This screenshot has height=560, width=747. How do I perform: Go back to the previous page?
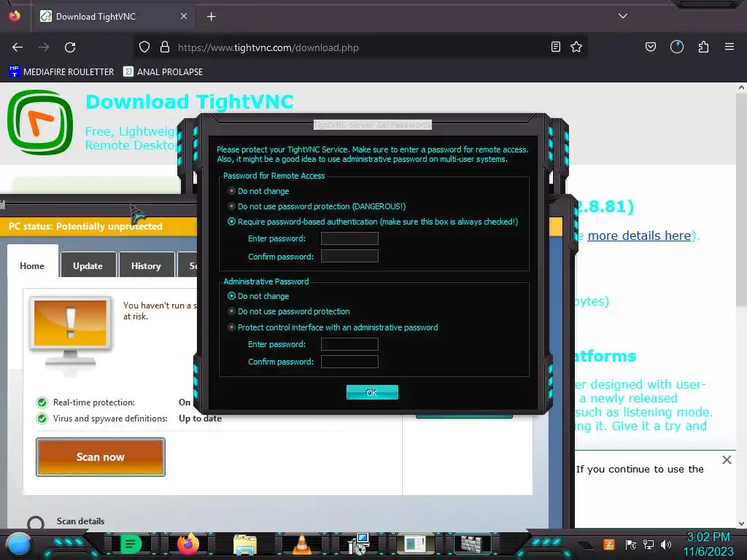(x=18, y=47)
